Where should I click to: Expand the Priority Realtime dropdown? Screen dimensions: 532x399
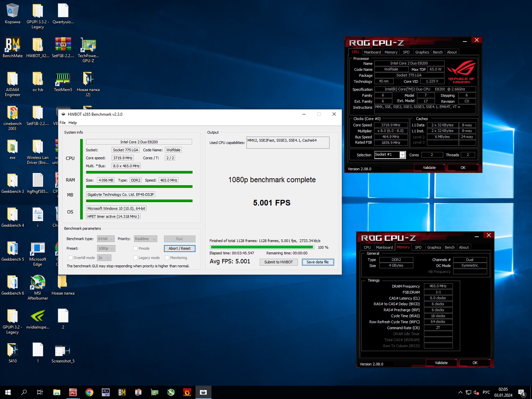pyautogui.click(x=145, y=239)
